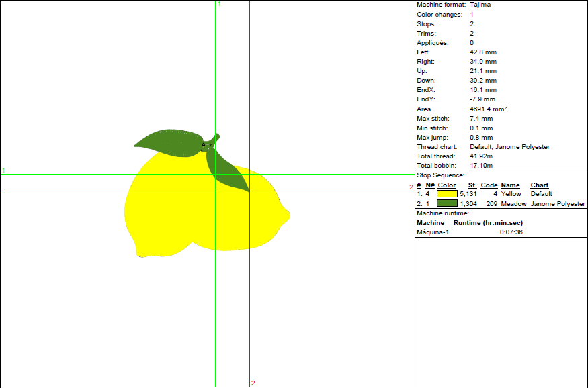Image resolution: width=588 pixels, height=388 pixels.
Task: Click the Meadow green color swatch
Action: [x=447, y=203]
